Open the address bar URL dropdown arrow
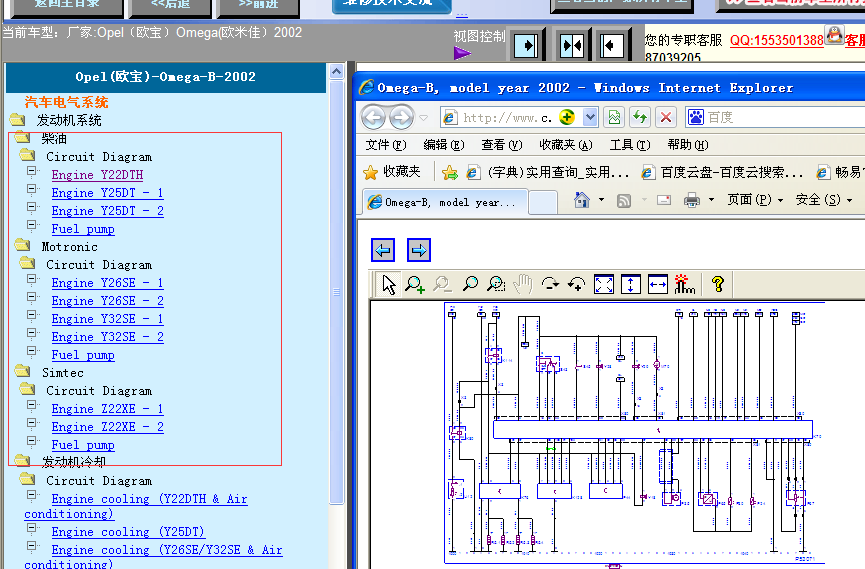The image size is (865, 569). coord(590,118)
